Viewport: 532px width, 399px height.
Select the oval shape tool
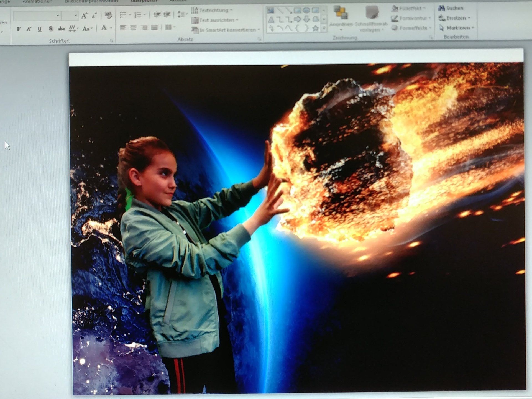(306, 11)
